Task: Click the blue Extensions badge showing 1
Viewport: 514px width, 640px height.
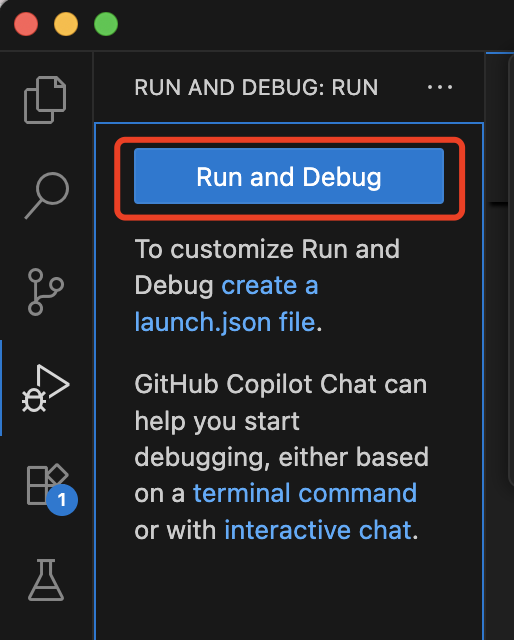Action: (x=62, y=500)
